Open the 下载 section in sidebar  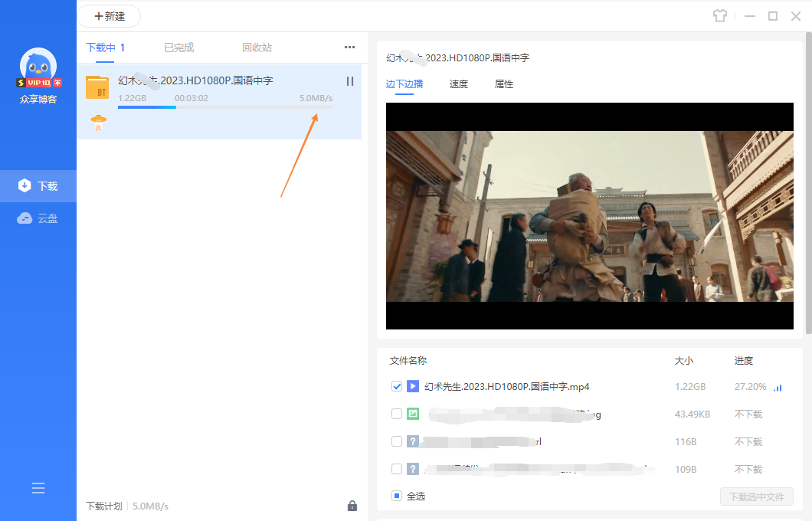38,186
